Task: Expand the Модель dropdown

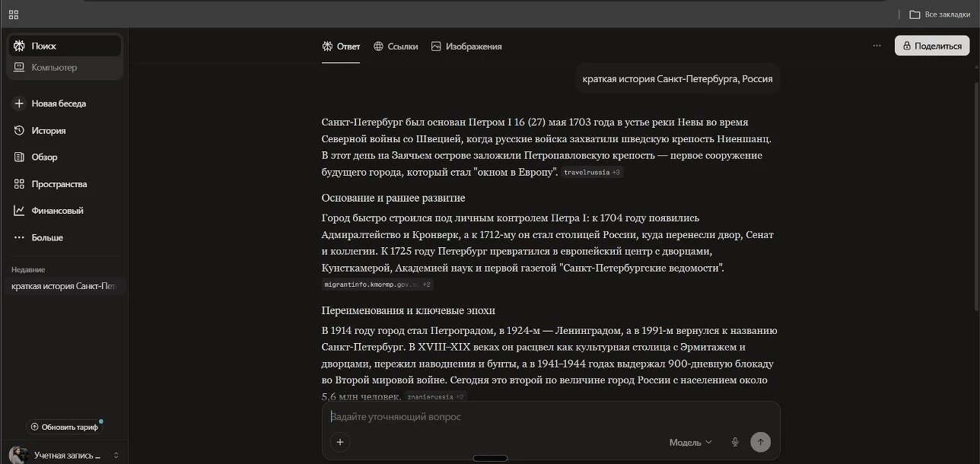Action: click(690, 442)
